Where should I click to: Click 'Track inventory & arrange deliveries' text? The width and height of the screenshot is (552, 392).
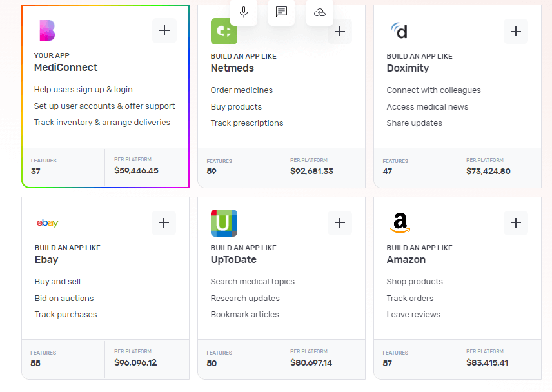[102, 122]
